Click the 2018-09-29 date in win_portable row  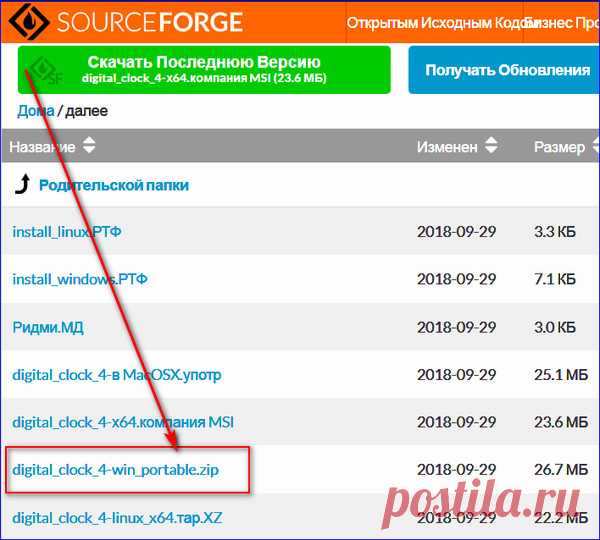point(457,470)
